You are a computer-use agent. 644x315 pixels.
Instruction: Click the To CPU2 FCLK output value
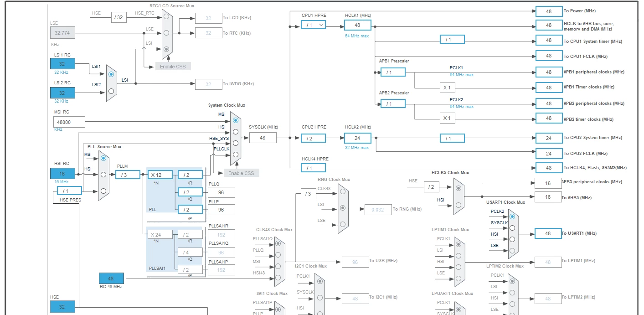(549, 154)
